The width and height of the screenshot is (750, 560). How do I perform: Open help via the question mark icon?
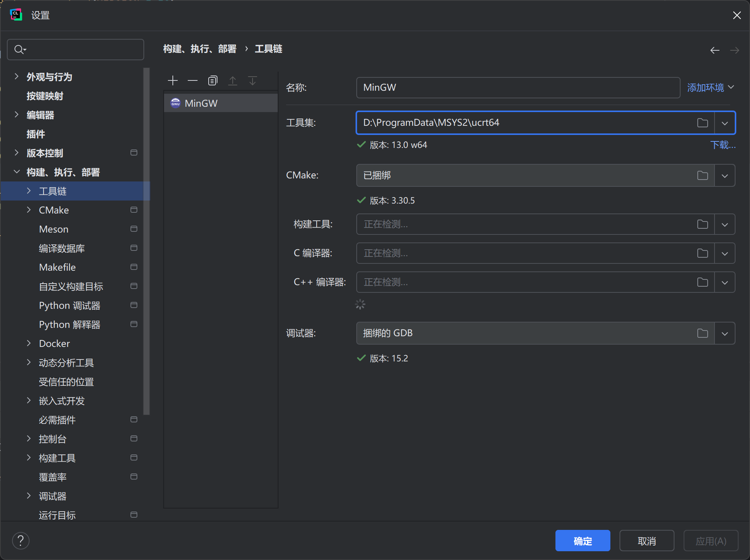point(21,540)
